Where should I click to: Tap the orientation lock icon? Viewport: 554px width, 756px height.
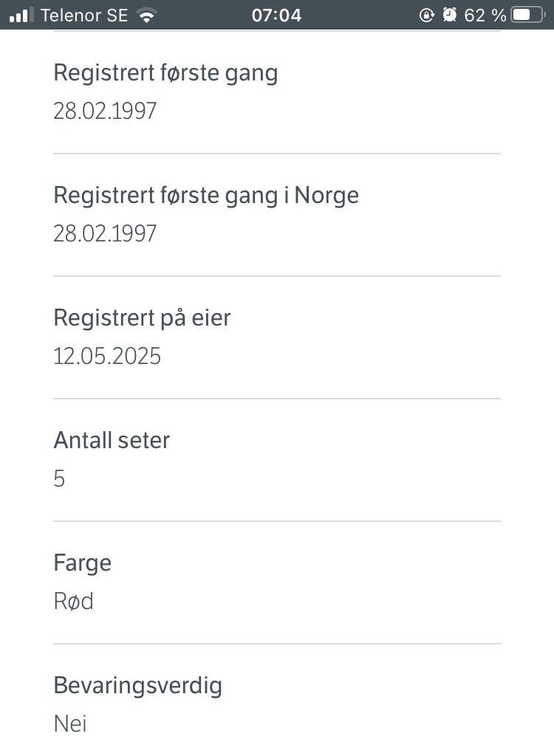point(427,16)
